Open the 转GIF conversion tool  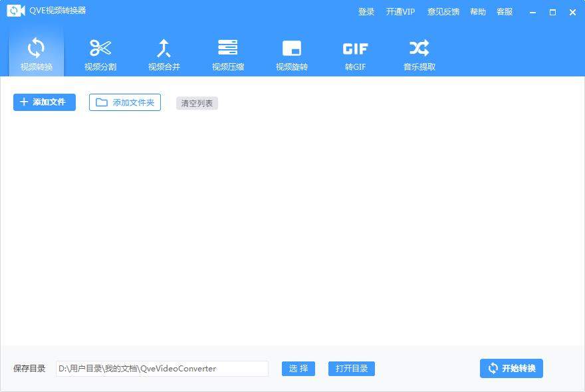(x=356, y=48)
